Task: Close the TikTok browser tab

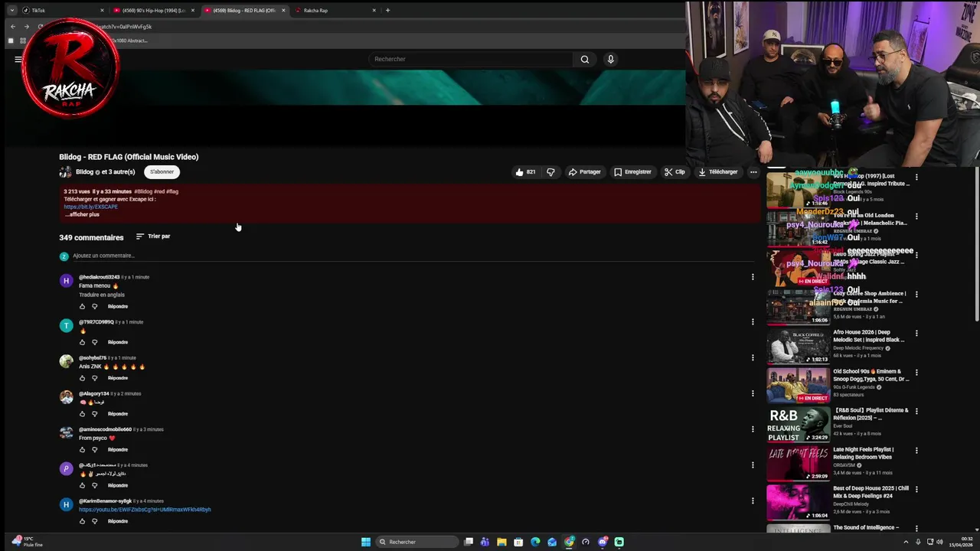Action: click(x=102, y=10)
